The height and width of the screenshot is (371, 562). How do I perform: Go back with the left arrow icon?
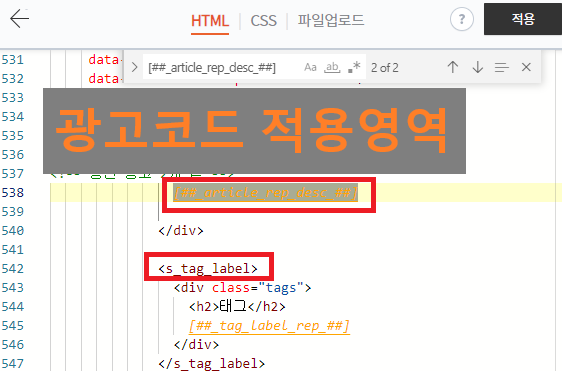click(x=19, y=19)
